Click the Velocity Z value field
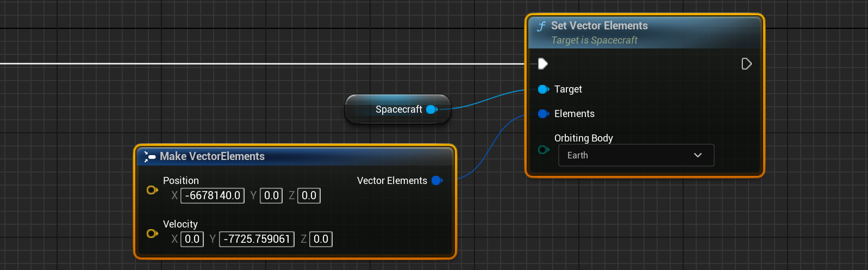The width and height of the screenshot is (868, 270). [321, 239]
